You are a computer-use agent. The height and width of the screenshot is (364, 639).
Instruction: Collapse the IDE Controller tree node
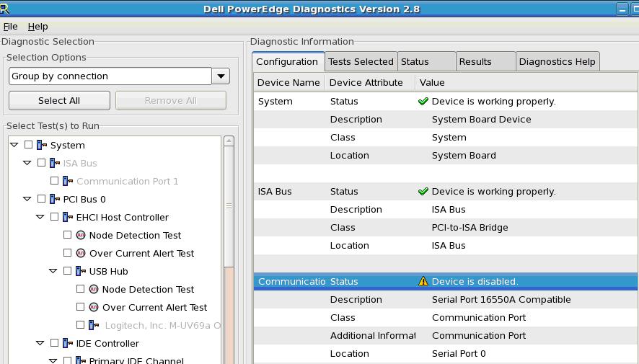tap(40, 343)
